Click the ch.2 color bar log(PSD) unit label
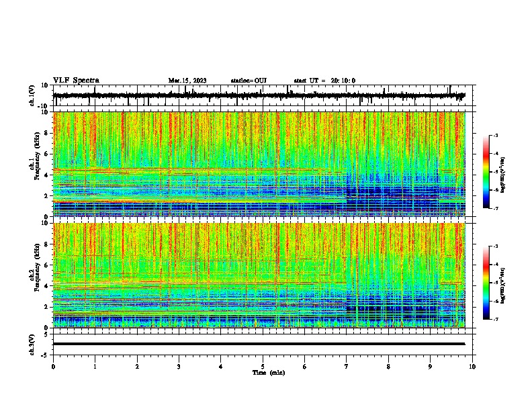Screen dimensions: 532x411 pos(503,285)
